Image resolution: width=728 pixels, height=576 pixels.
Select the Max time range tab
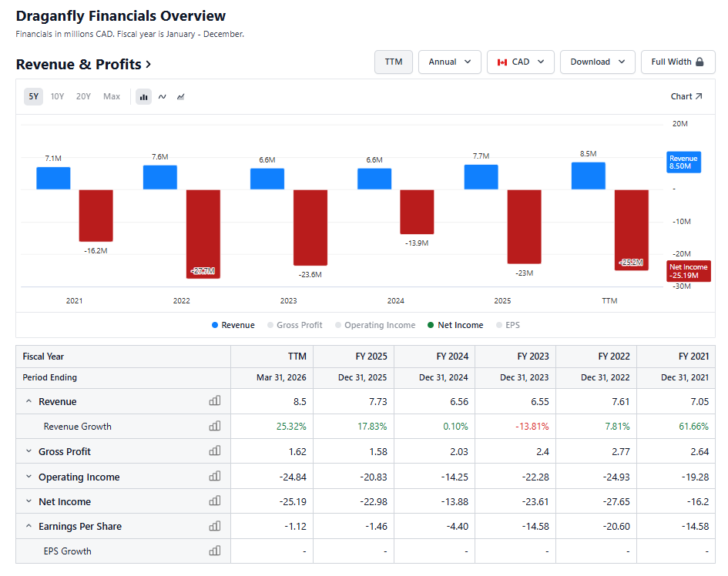[x=112, y=96]
